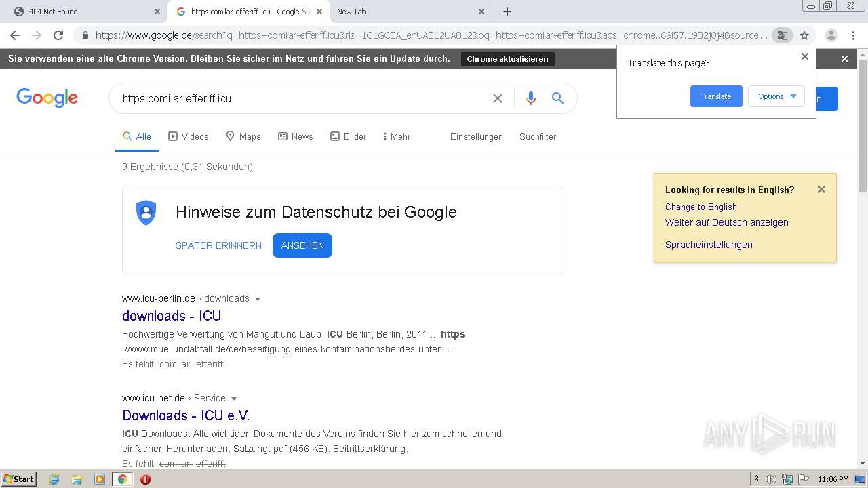
Task: Show hidden system tray icons
Action: click(x=756, y=479)
